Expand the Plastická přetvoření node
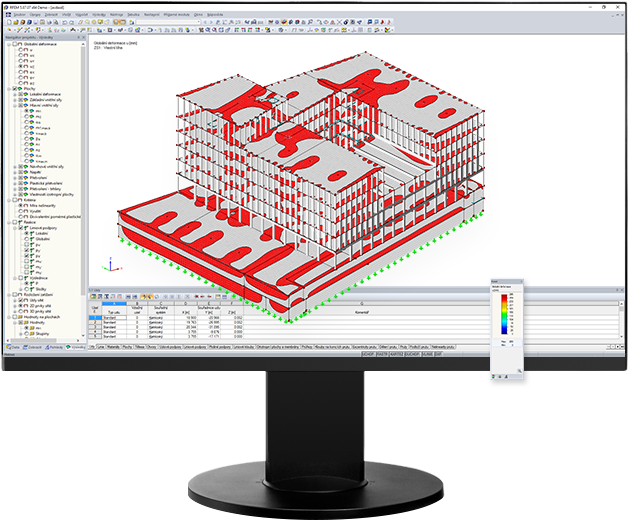The width and height of the screenshot is (628, 521). [15, 183]
